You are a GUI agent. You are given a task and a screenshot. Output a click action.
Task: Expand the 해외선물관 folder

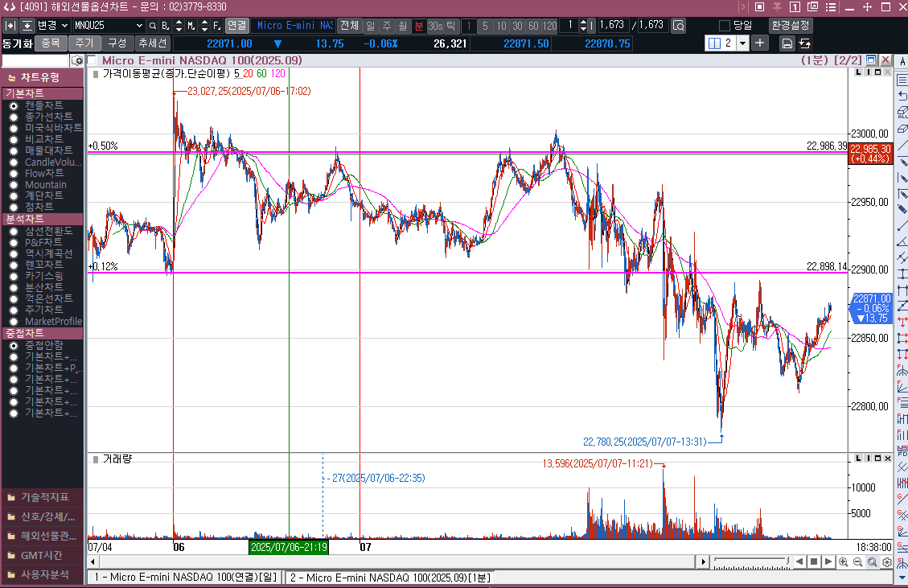(x=41, y=536)
